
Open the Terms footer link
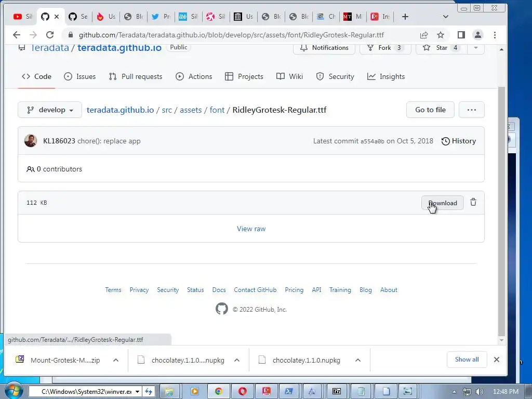113,290
